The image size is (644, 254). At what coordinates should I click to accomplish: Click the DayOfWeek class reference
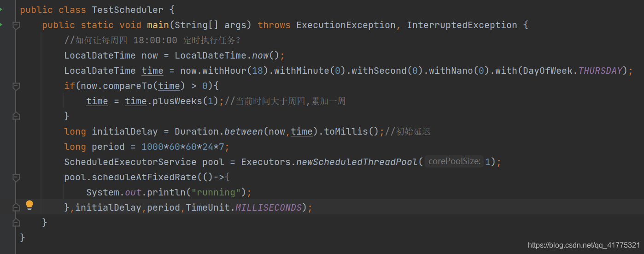[x=549, y=71]
